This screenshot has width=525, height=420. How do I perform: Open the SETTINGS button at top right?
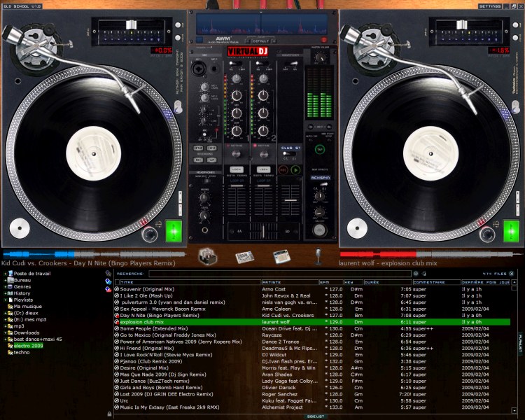pyautogui.click(x=490, y=6)
